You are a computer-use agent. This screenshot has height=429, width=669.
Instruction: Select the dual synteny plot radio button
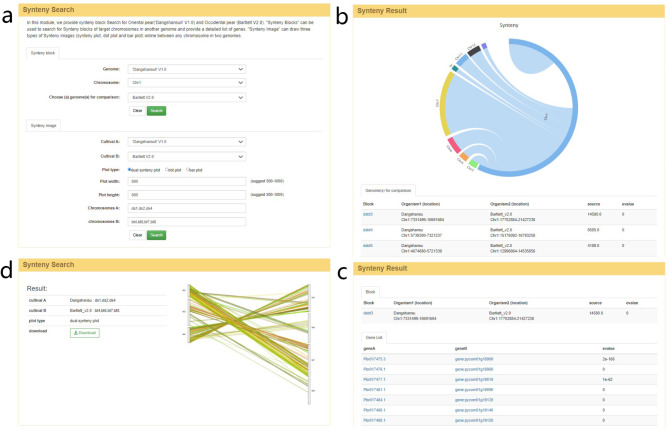tap(130, 170)
